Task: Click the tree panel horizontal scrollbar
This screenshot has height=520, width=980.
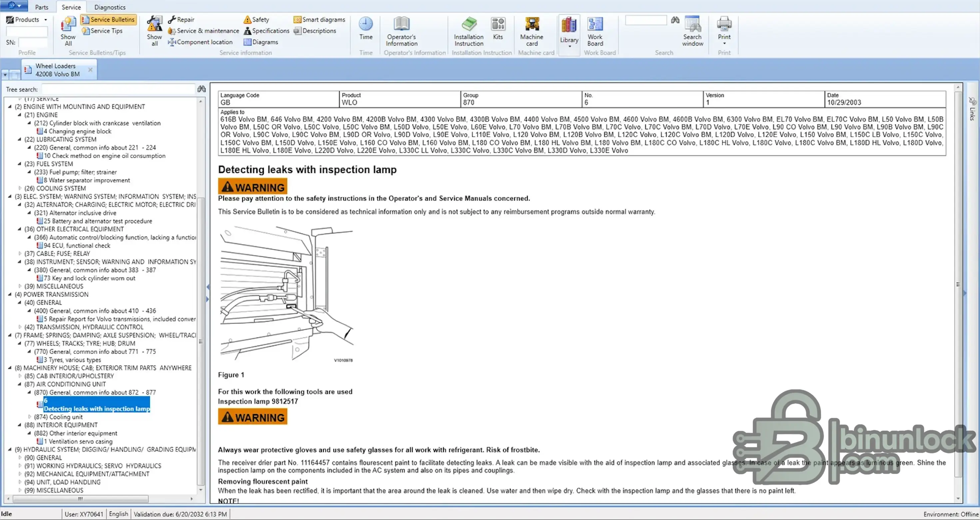Action: pos(81,498)
